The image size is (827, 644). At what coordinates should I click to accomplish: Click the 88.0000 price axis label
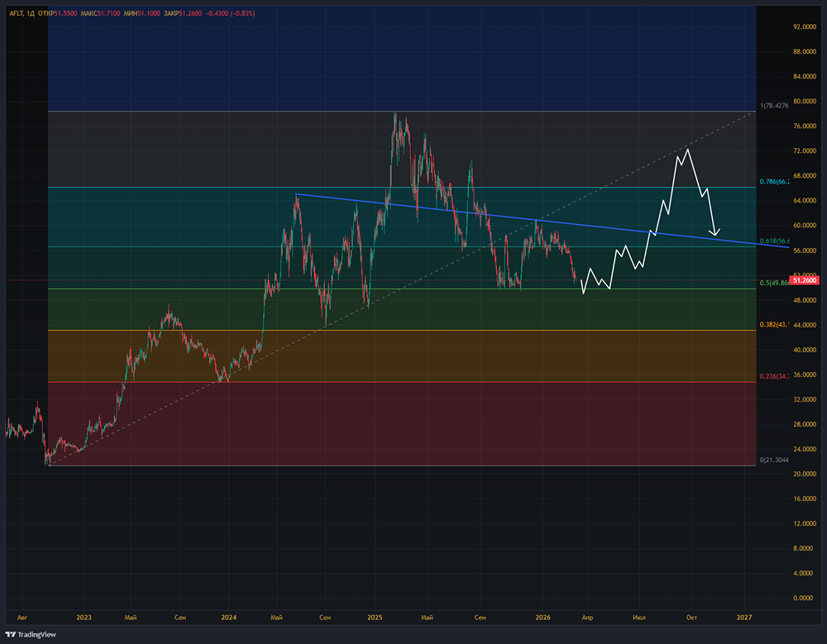click(805, 52)
